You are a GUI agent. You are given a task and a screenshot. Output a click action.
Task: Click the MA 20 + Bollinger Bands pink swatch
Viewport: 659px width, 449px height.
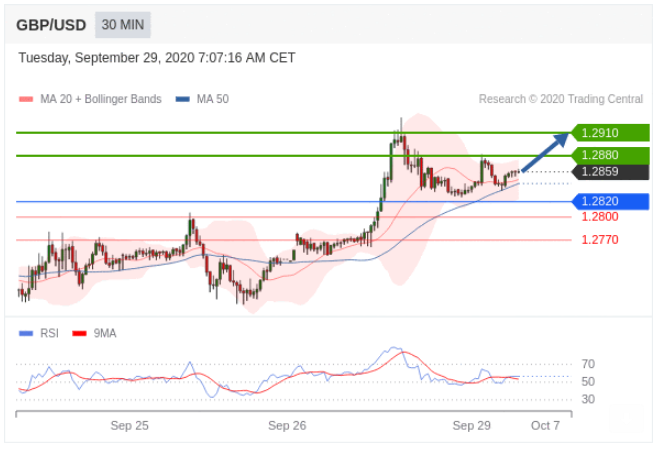tap(26, 99)
